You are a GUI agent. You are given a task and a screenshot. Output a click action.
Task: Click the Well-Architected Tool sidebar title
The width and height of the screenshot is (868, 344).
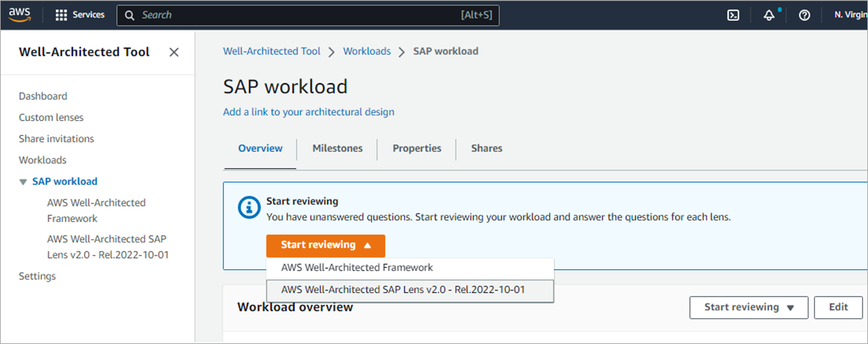(84, 52)
